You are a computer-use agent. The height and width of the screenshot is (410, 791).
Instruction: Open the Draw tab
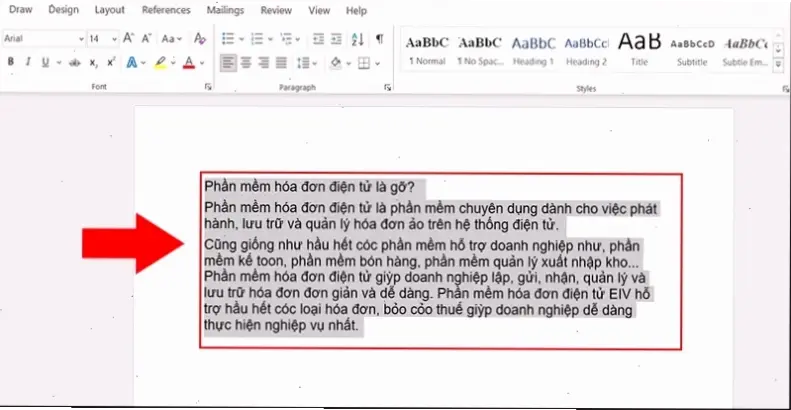coord(21,10)
